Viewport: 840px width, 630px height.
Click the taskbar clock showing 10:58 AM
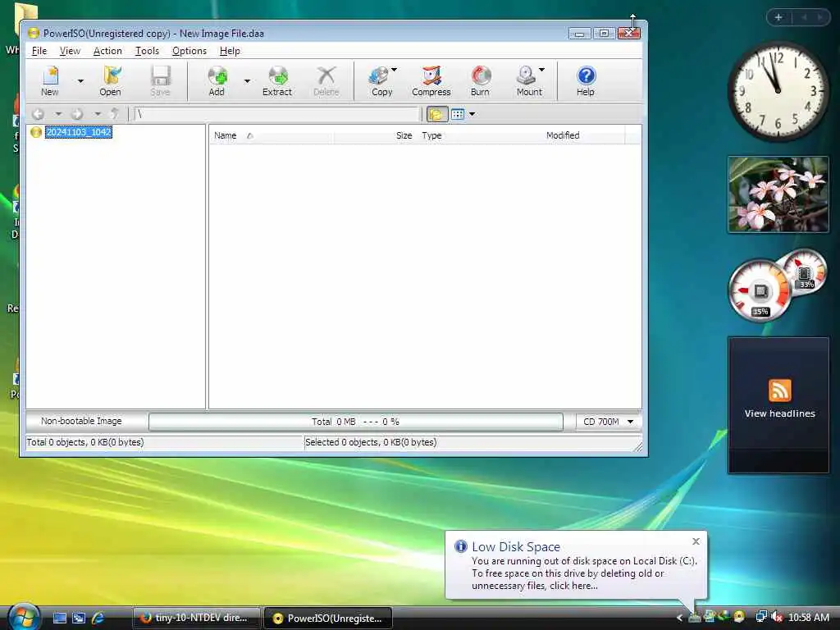[809, 618]
